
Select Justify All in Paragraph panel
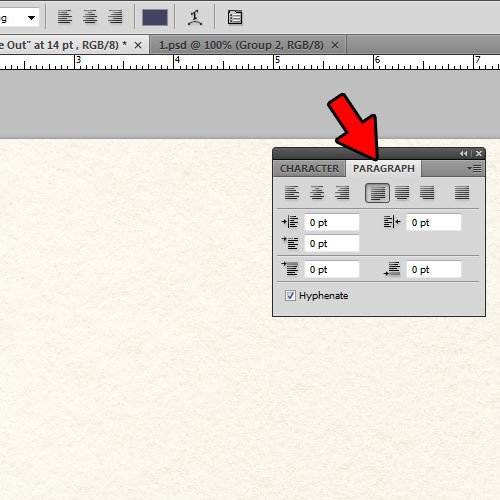tap(462, 193)
